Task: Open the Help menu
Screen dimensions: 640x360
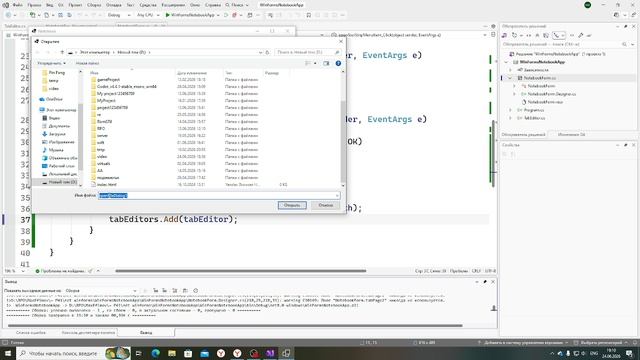Action: coord(213,5)
